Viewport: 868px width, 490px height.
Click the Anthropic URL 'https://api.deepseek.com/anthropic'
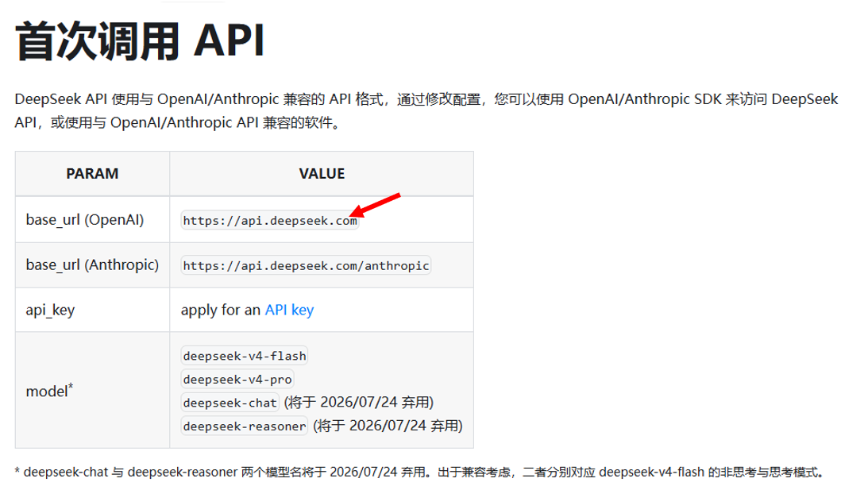pos(306,266)
